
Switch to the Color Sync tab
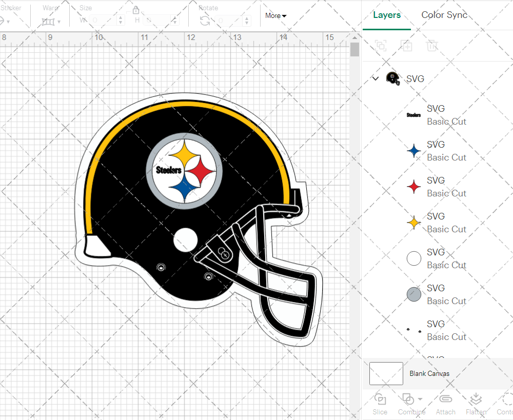pyautogui.click(x=444, y=15)
